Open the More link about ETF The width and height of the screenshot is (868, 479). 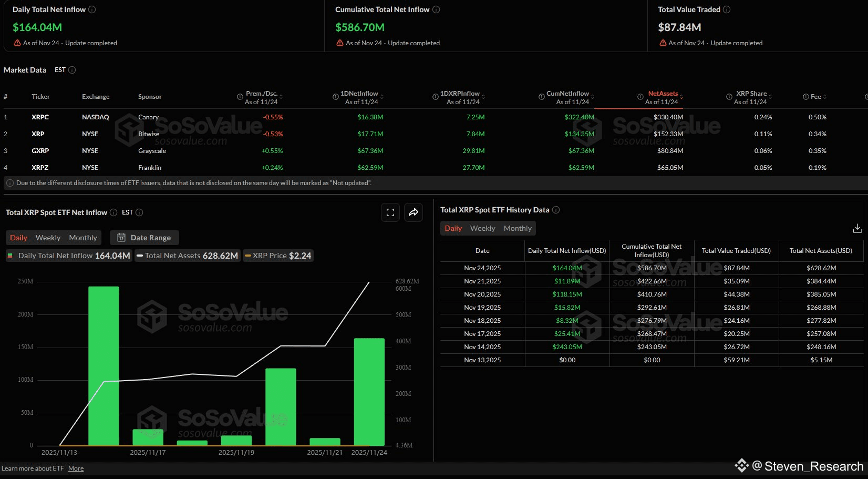[x=76, y=468]
